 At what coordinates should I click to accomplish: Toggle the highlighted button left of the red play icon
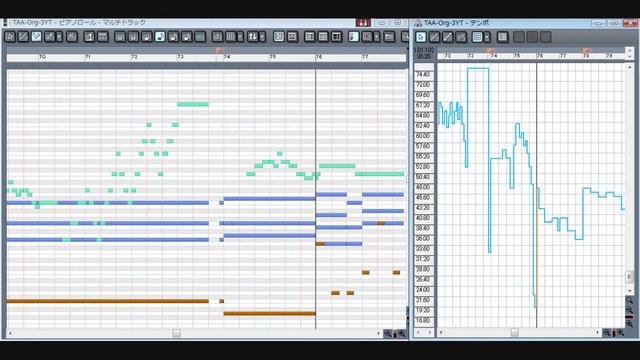coord(354,37)
